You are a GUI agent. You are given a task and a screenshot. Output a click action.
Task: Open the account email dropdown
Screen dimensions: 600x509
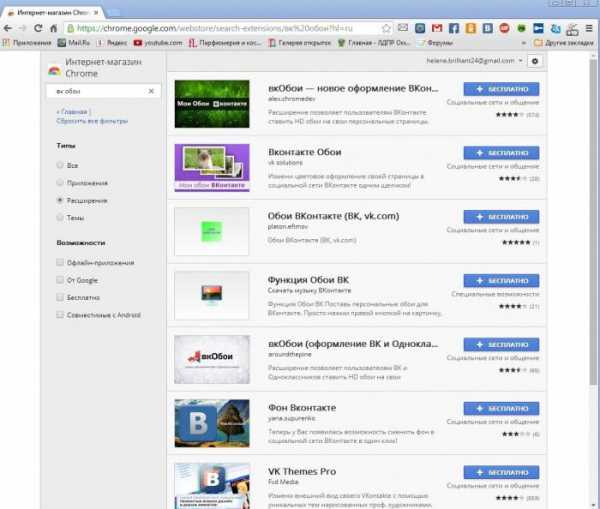click(474, 60)
